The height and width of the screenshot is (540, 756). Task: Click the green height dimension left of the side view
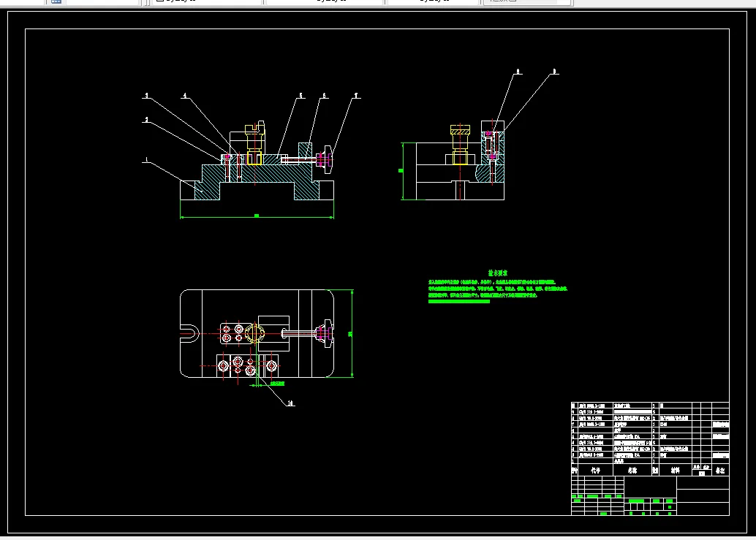pos(401,170)
